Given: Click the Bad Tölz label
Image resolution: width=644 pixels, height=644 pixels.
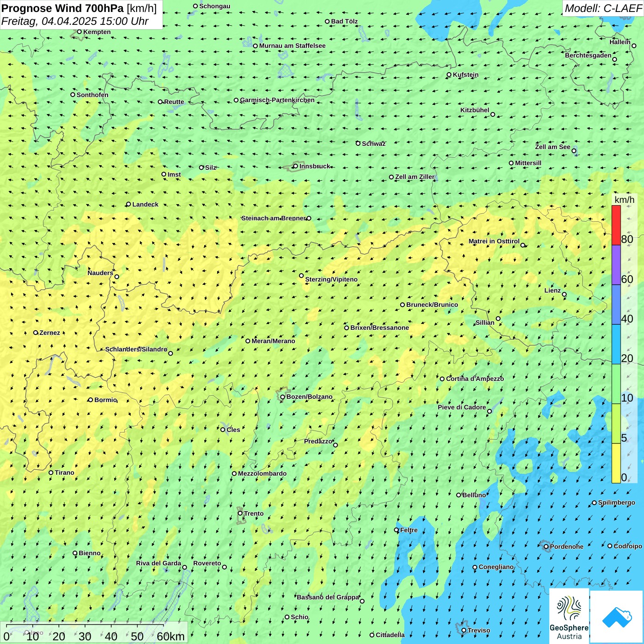Looking at the screenshot, I should [x=344, y=21].
